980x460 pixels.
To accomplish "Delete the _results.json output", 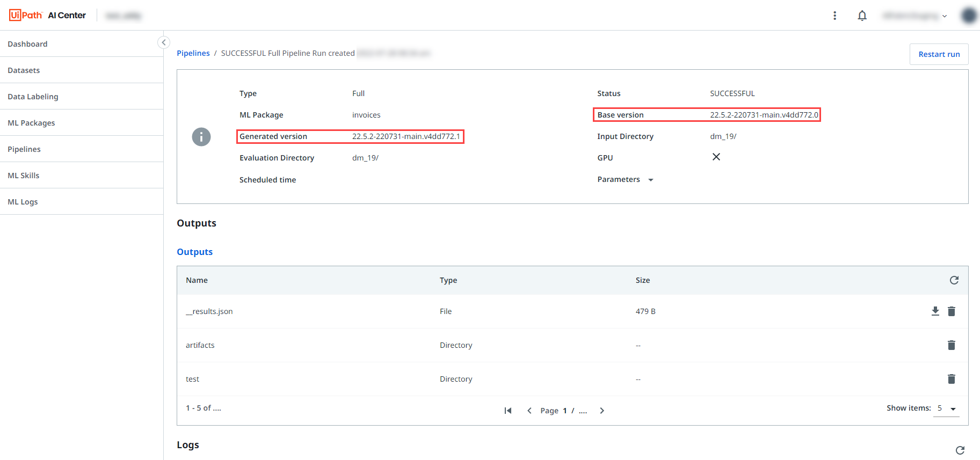I will tap(952, 311).
